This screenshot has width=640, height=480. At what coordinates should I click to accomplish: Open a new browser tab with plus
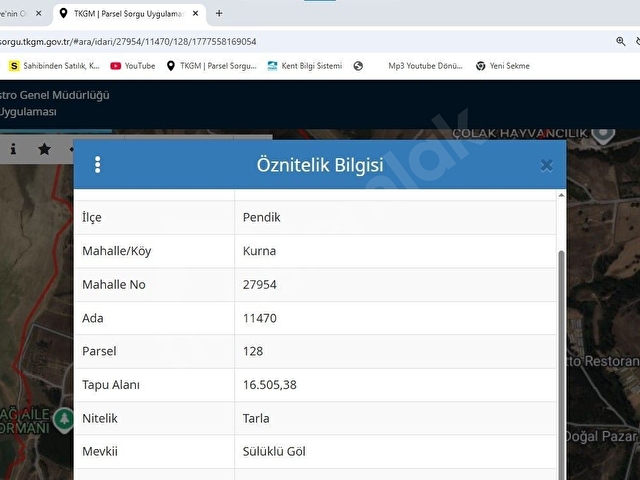tap(219, 13)
